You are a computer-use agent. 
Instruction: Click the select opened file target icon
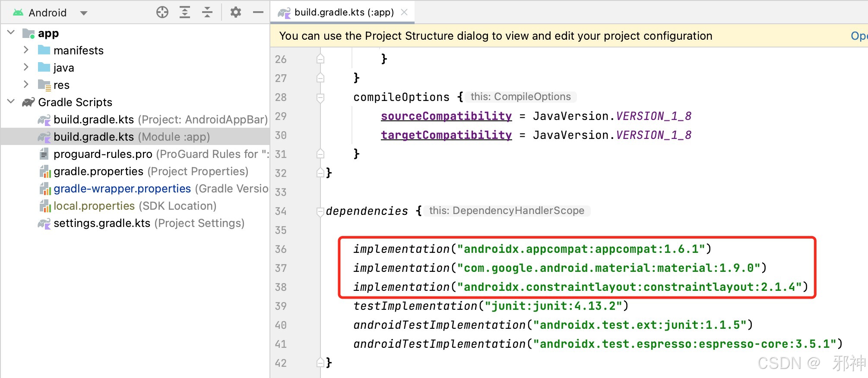click(162, 12)
